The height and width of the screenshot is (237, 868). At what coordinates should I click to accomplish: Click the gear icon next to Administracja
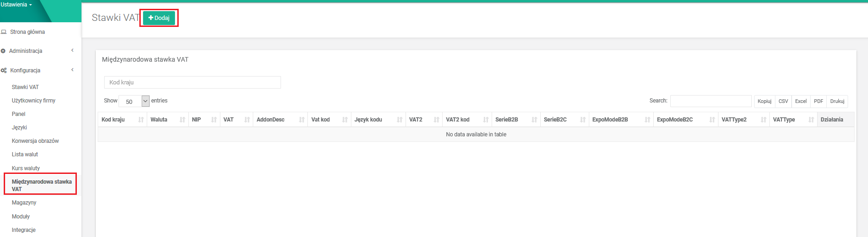pyautogui.click(x=3, y=51)
